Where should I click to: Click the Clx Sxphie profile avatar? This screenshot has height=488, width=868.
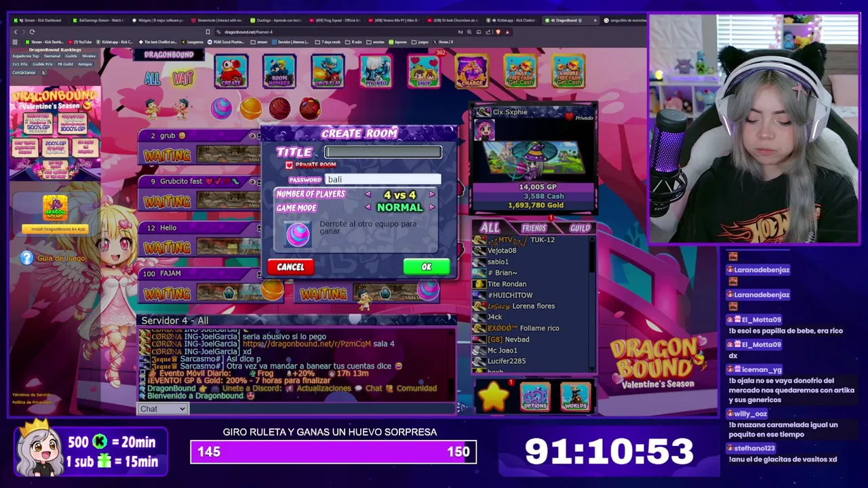click(x=484, y=130)
